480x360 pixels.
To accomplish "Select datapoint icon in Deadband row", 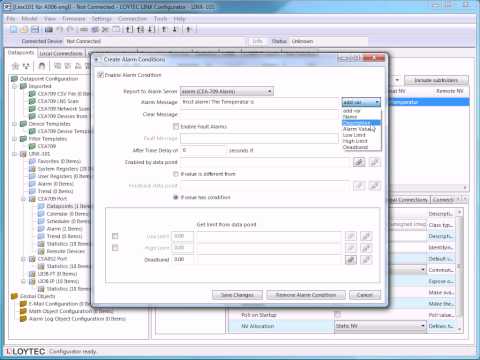I will pyautogui.click(x=351, y=260).
